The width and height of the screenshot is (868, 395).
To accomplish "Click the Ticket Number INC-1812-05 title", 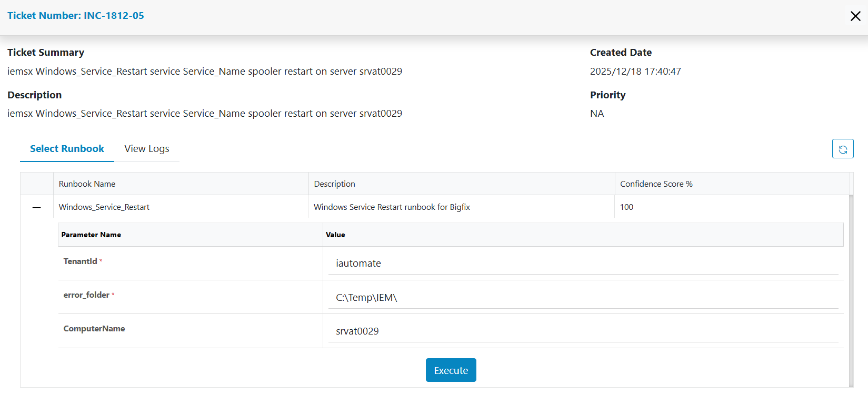I will pyautogui.click(x=76, y=16).
